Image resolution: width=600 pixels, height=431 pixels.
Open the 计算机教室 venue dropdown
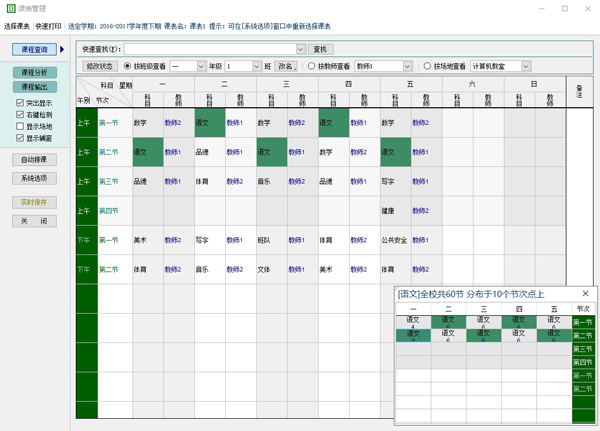(x=526, y=66)
